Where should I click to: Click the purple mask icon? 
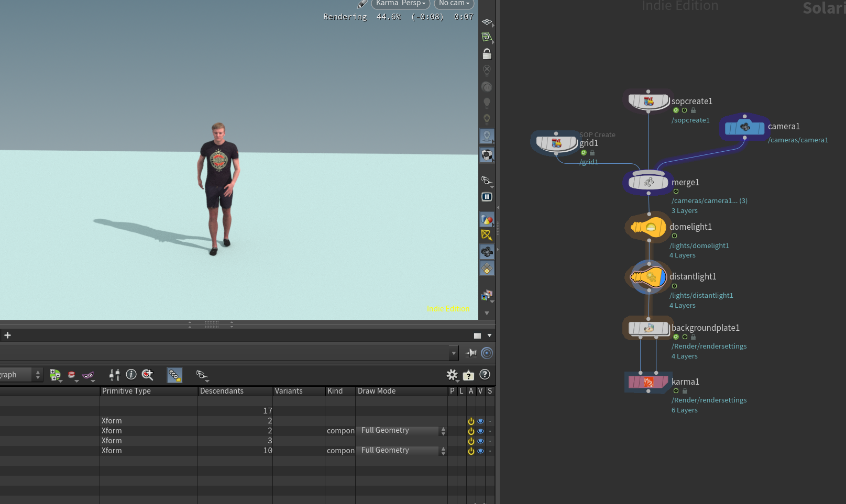(88, 375)
